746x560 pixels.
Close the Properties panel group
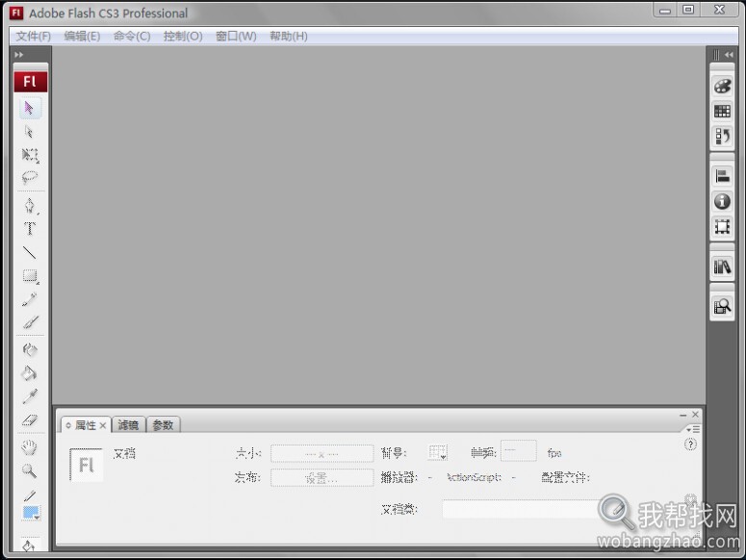695,415
